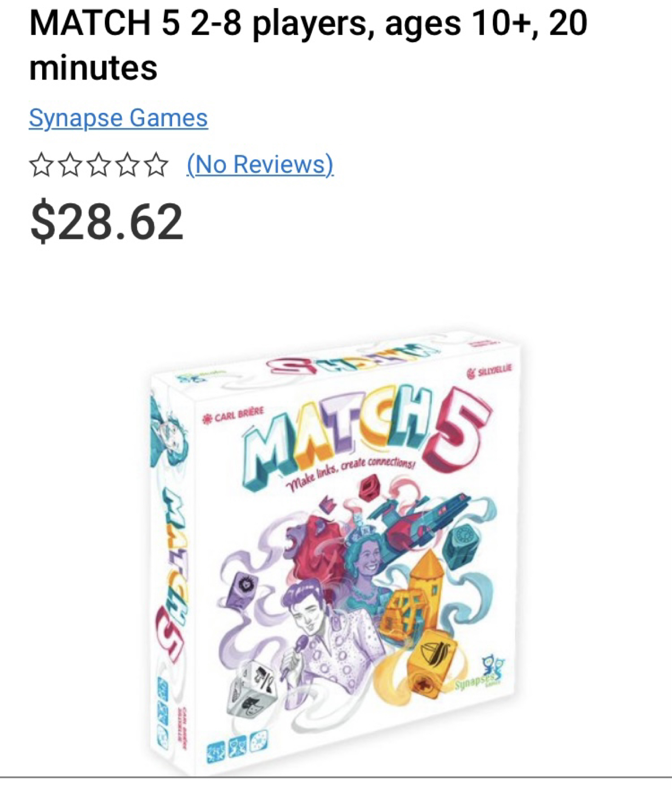
Task: Click the $28.62 price
Action: point(107,221)
